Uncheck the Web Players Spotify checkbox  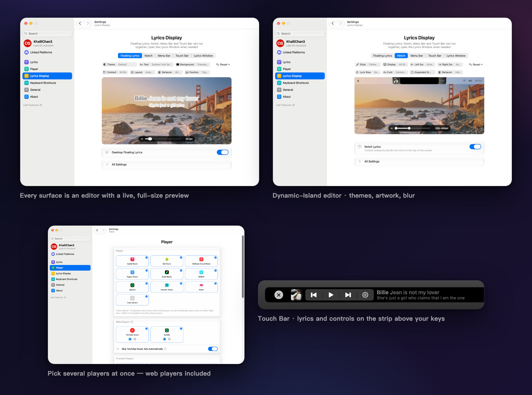pyautogui.click(x=181, y=328)
